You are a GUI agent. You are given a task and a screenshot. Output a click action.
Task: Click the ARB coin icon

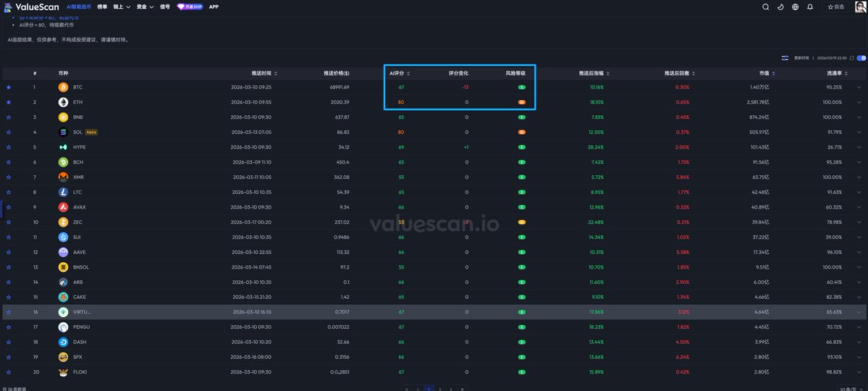(63, 282)
